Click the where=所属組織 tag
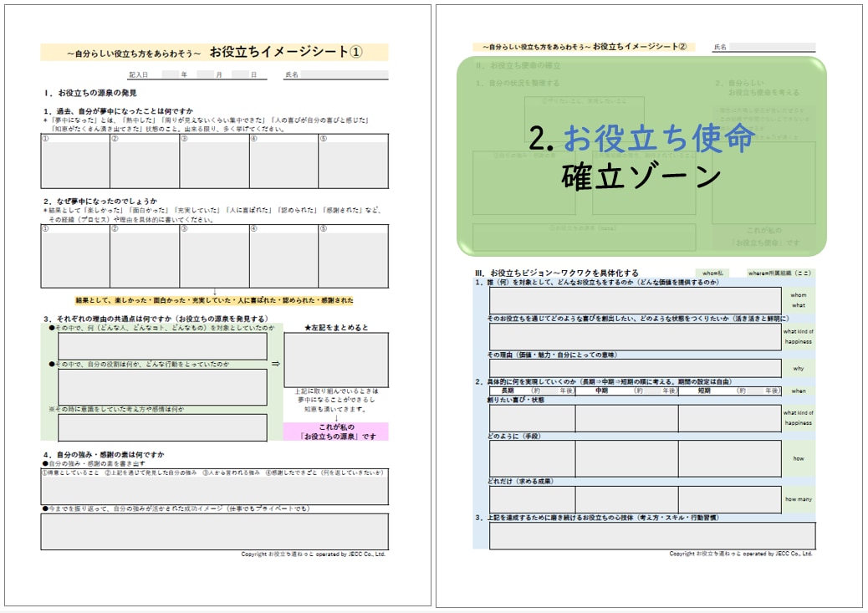Screen dimensions: 868x613 (779, 273)
